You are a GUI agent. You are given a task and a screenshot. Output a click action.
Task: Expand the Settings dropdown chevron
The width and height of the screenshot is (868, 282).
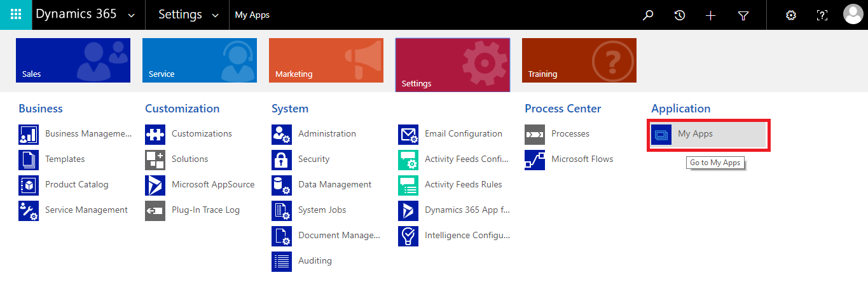point(215,15)
